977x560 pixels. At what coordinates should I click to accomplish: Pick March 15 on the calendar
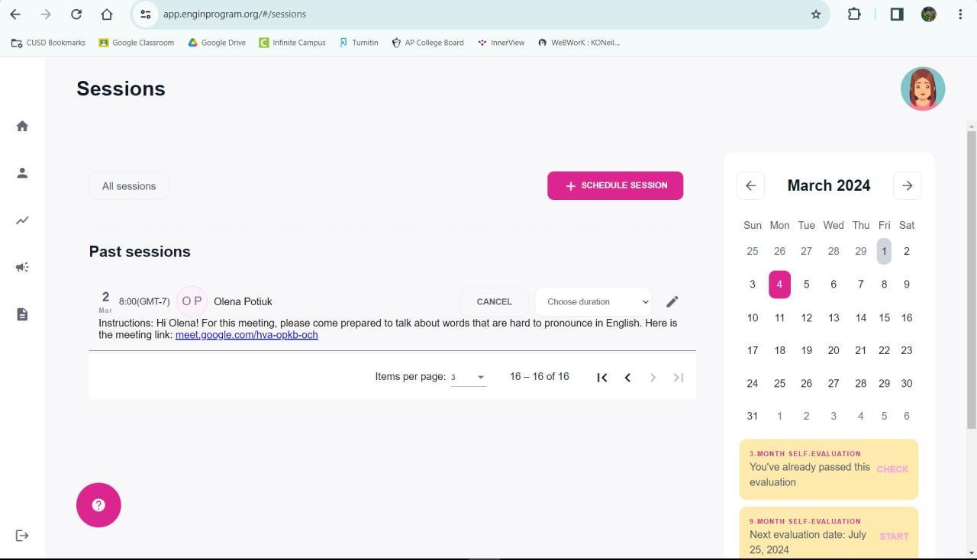click(884, 317)
